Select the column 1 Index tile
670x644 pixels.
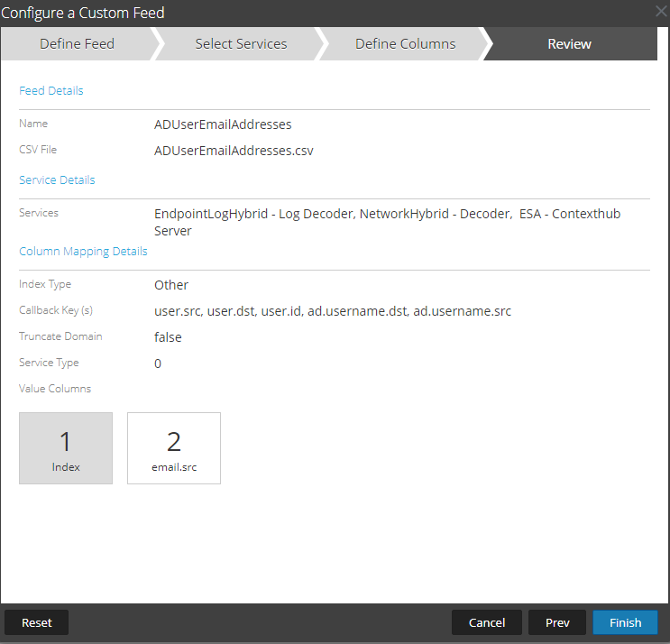pyautogui.click(x=66, y=448)
